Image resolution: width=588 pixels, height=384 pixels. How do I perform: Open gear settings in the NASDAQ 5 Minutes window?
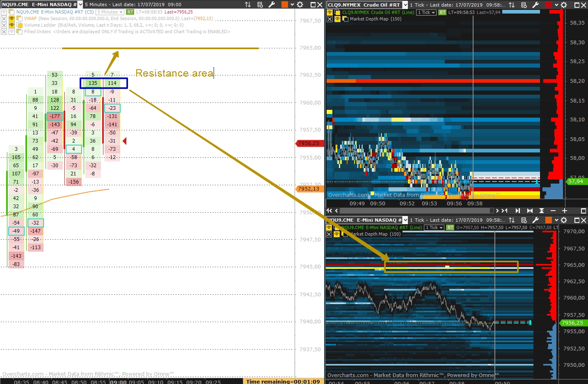tap(300, 5)
